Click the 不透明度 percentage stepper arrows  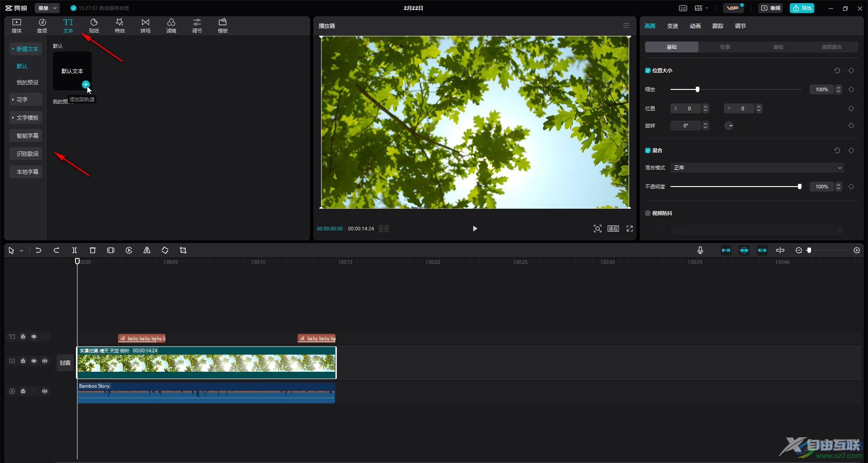839,187
